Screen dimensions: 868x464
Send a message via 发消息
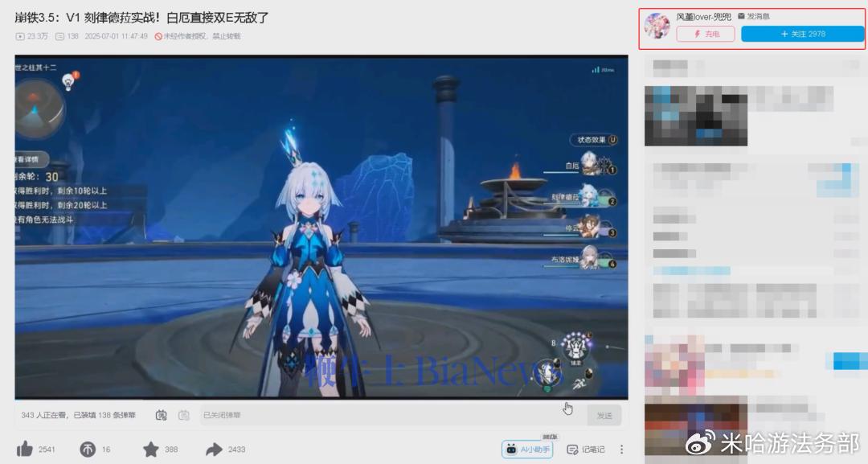[753, 16]
